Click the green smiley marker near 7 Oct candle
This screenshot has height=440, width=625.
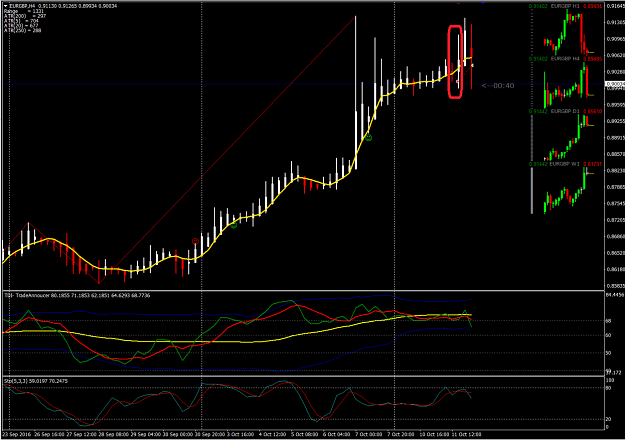(x=369, y=138)
